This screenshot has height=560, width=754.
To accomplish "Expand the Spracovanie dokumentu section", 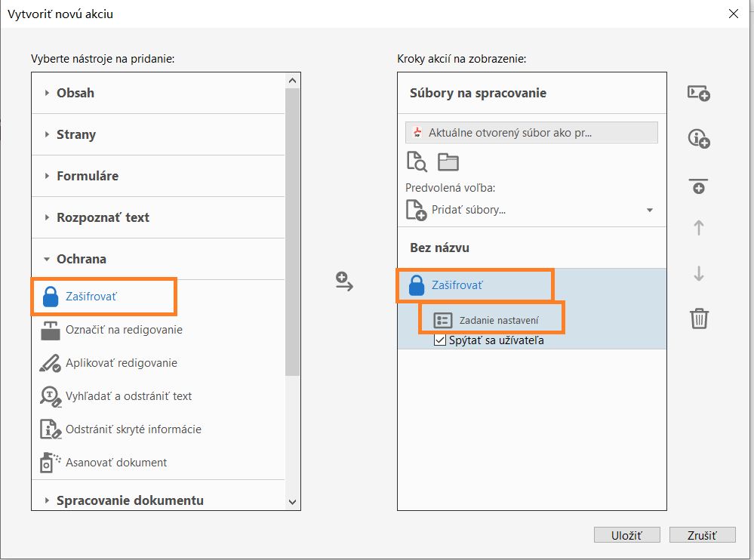I will [x=130, y=500].
